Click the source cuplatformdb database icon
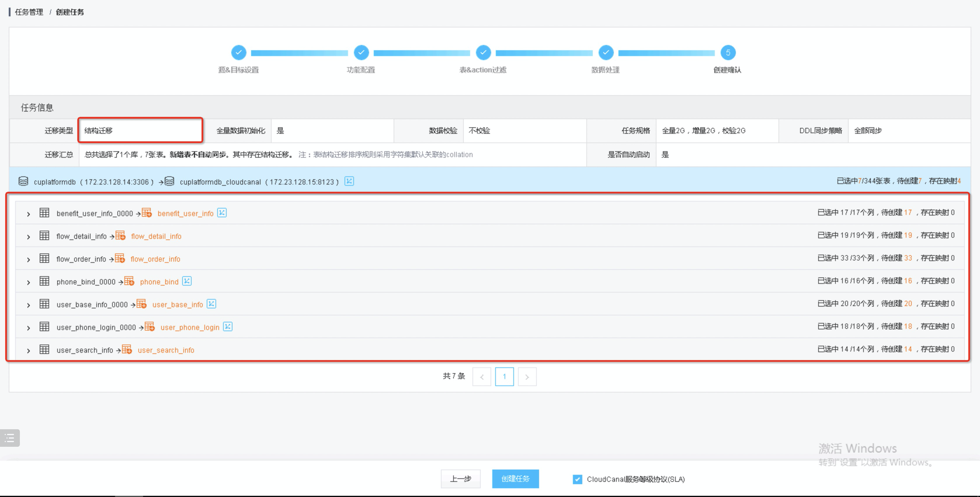This screenshot has width=980, height=497. (23, 181)
